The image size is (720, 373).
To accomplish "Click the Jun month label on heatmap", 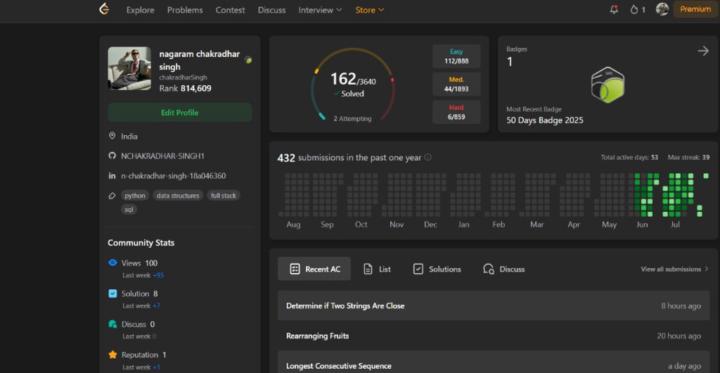I will (642, 225).
